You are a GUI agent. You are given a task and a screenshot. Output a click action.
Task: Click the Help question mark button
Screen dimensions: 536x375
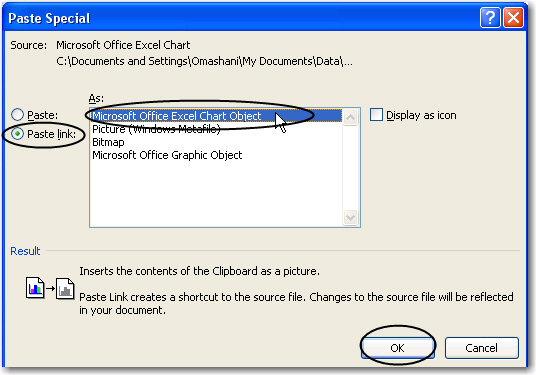(x=490, y=17)
